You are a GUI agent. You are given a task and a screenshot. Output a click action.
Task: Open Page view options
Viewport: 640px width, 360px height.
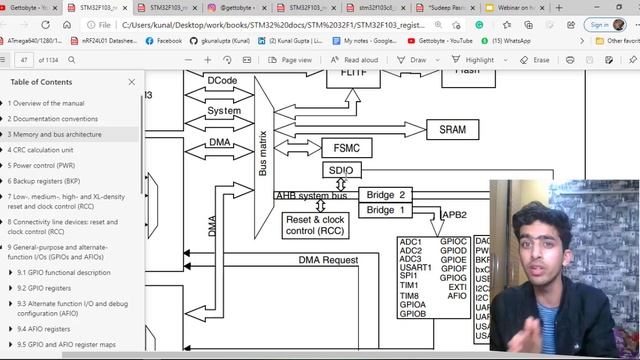[290, 60]
